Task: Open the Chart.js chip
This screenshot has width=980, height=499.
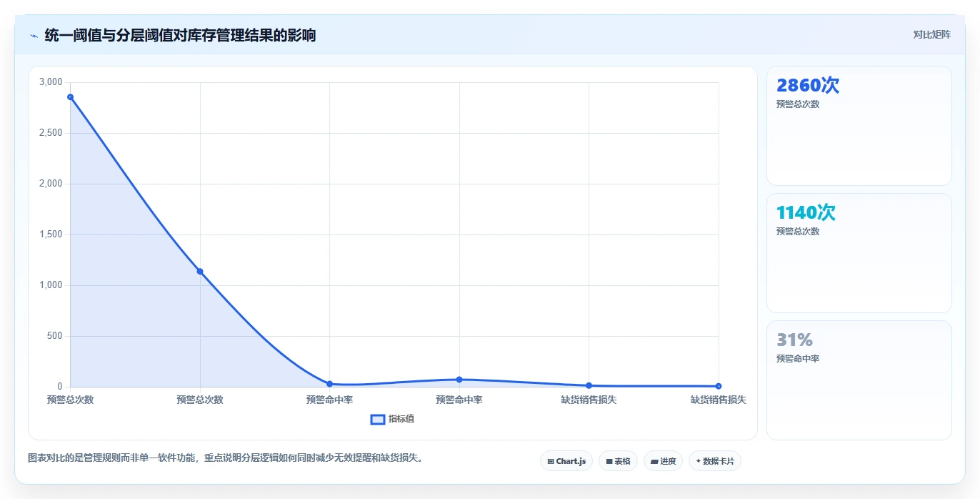Action: pyautogui.click(x=566, y=461)
